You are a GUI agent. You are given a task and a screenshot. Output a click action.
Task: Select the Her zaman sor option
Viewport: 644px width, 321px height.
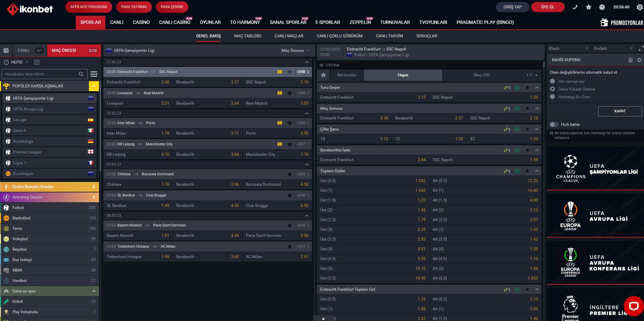click(x=552, y=81)
